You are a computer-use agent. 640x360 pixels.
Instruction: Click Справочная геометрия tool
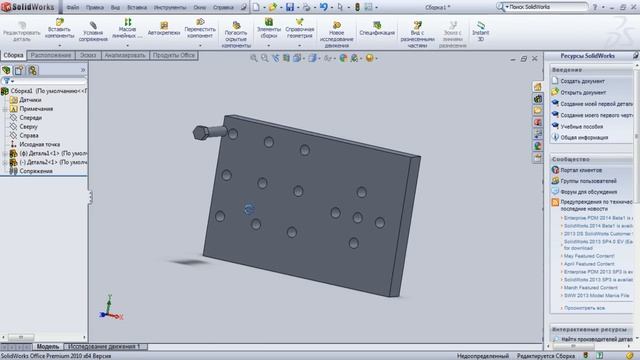click(x=300, y=28)
